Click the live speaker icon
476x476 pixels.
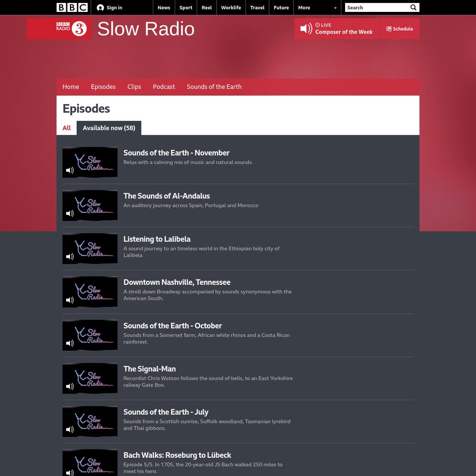tap(306, 29)
